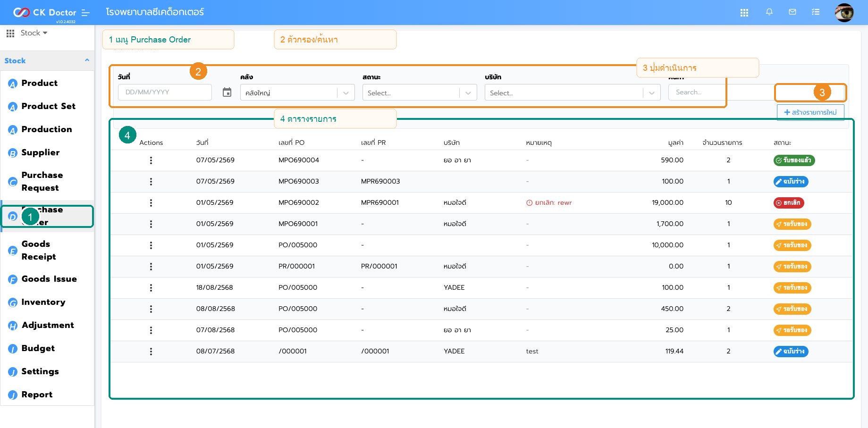This screenshot has height=428, width=868.
Task: Click the pending receipt badge for MPO690001
Action: coord(792,224)
